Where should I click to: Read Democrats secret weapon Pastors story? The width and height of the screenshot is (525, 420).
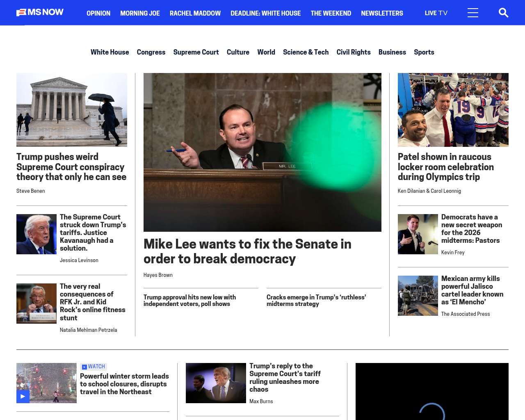(x=472, y=229)
